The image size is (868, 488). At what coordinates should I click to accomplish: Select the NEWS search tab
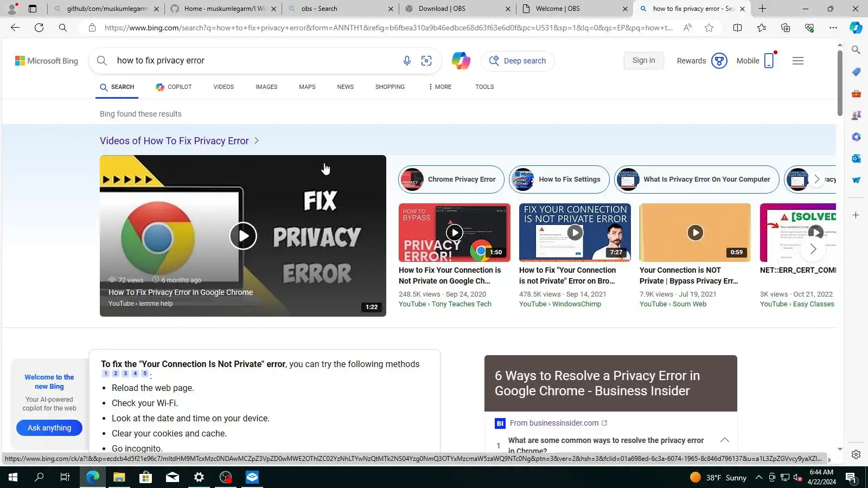(345, 87)
